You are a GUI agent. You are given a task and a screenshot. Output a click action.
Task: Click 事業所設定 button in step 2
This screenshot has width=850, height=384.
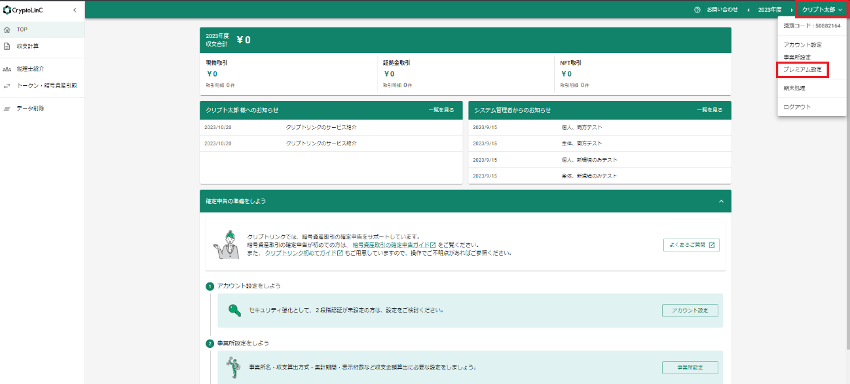[690, 368]
